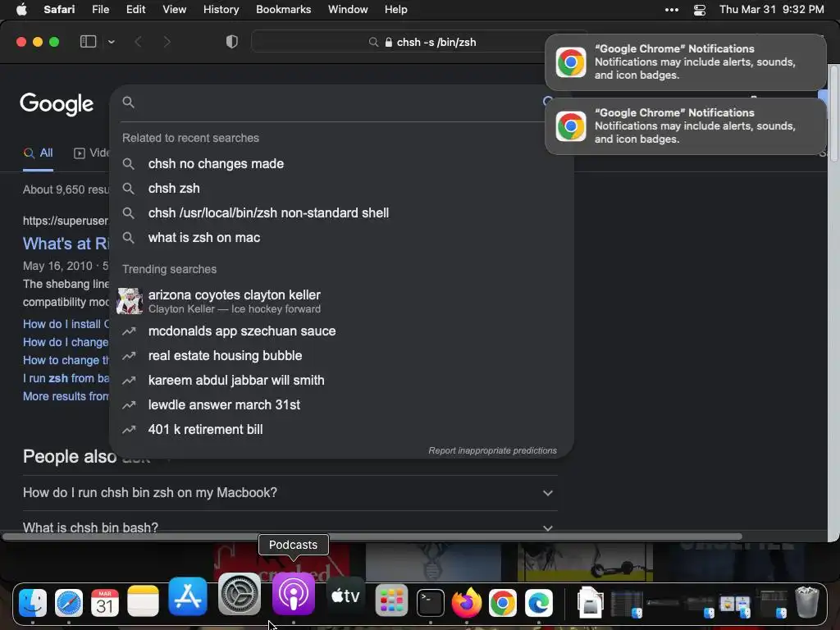
Task: Open the Safari app menu
Action: pos(59,10)
